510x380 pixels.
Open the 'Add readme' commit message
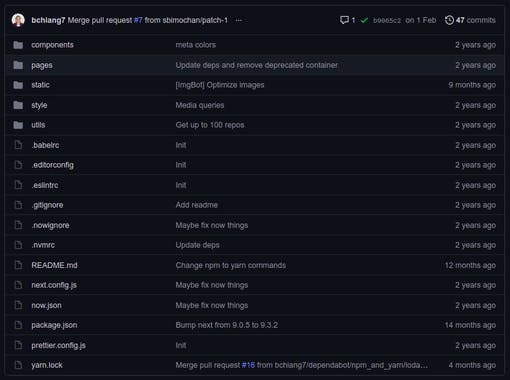click(x=197, y=205)
